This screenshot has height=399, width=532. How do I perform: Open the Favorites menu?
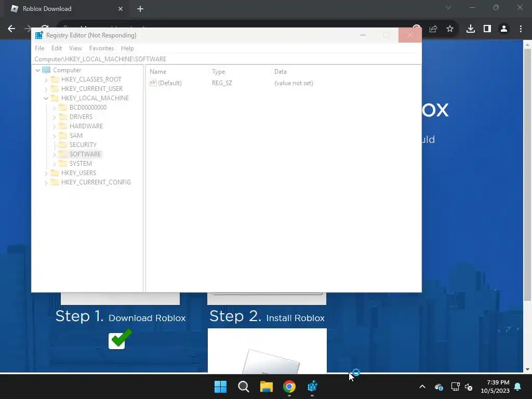pyautogui.click(x=101, y=48)
